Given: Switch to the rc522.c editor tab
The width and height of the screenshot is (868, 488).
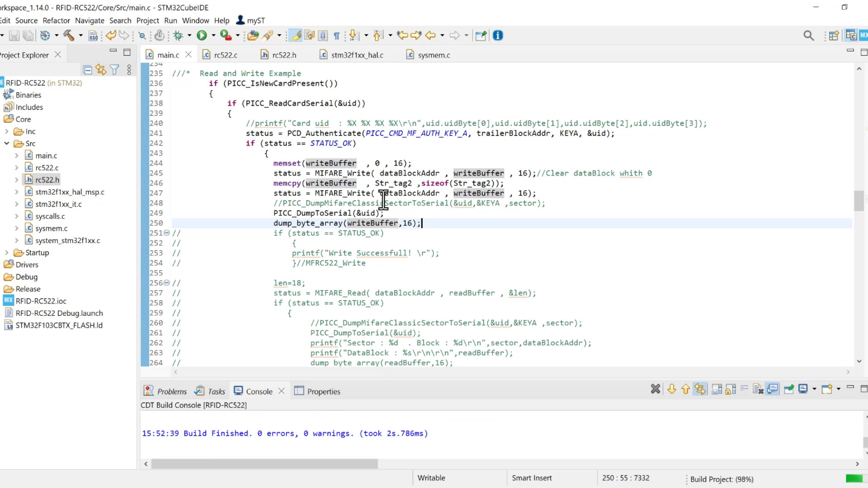Looking at the screenshot, I should 225,55.
